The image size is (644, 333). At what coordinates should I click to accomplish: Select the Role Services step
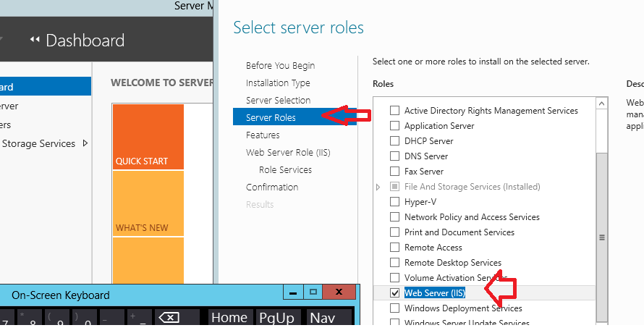tap(285, 170)
